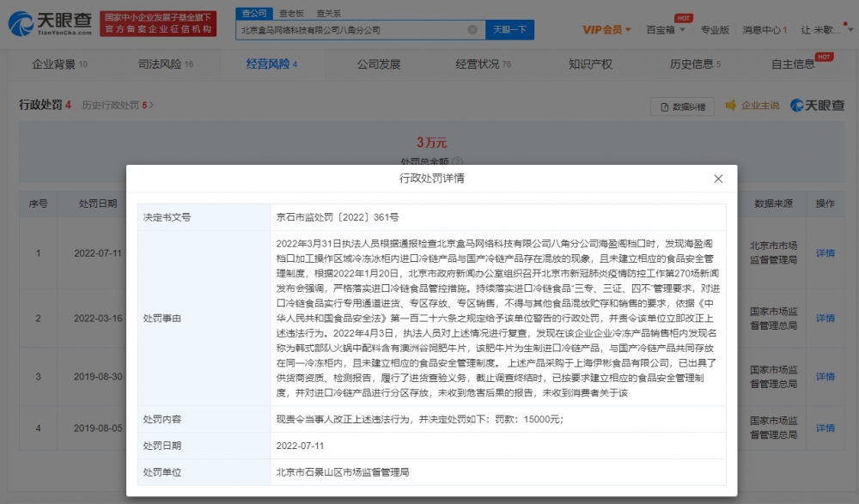Select the 经营状况 tab
This screenshot has height=504, width=859.
point(483,64)
